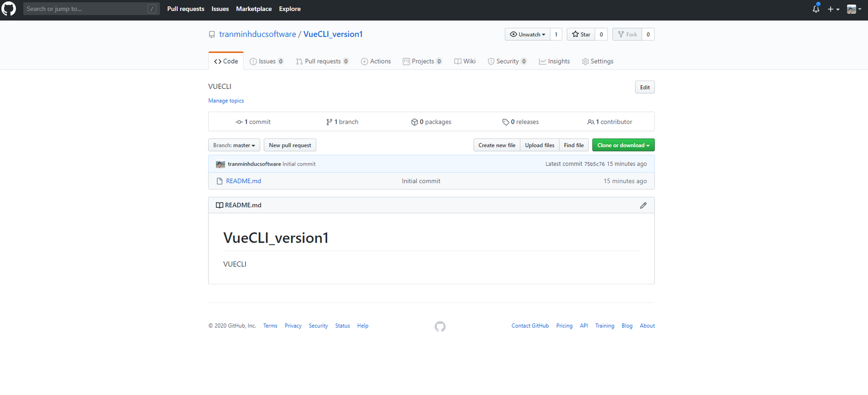View the 1 contributor link
Viewport: 868px width, 395px height.
(610, 122)
